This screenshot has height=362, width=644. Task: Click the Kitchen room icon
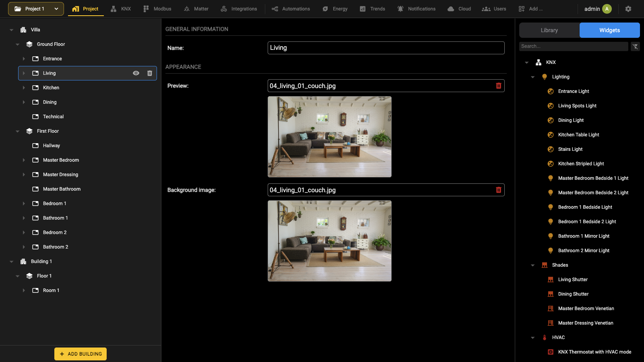[35, 88]
